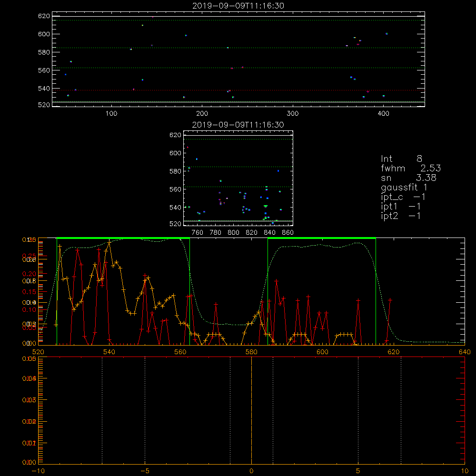The image size is (476, 476).
Task: Click x-axis tick label 100 on top plot
Action: tap(111, 114)
